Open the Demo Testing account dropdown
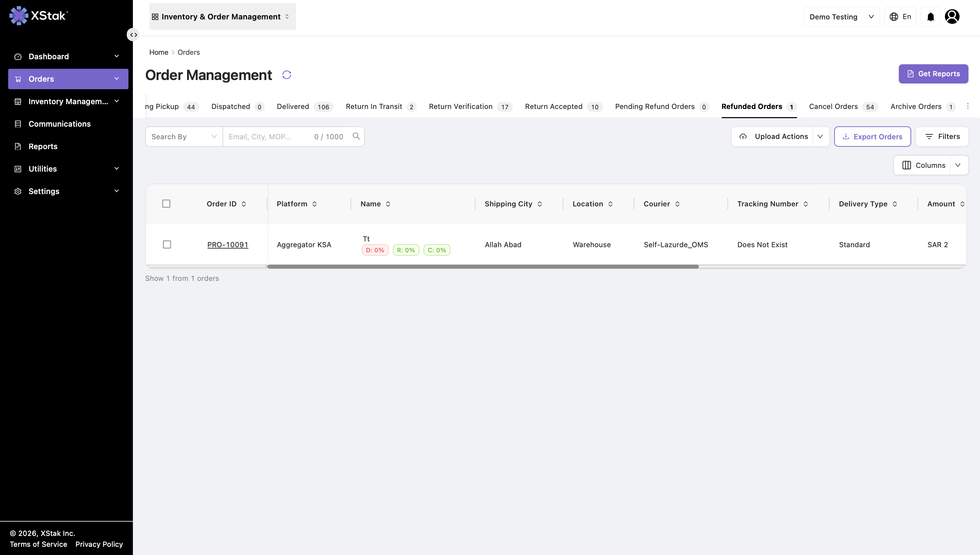The width and height of the screenshot is (980, 555). [x=841, y=17]
